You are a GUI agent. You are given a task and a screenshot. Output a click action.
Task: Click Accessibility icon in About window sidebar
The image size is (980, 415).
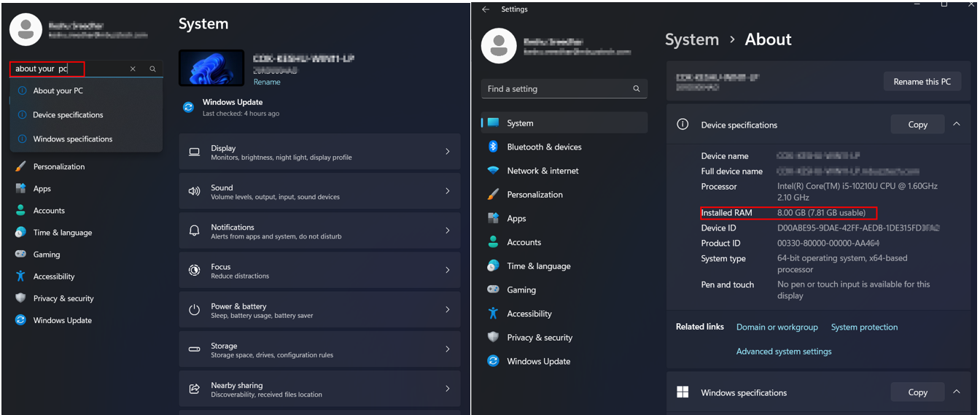(x=493, y=314)
